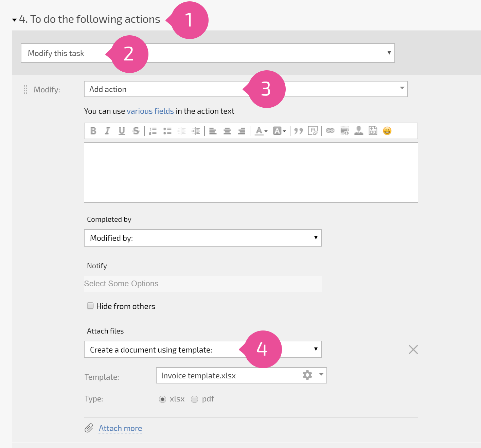Open the Modified by dropdown
The image size is (481, 448).
tap(203, 238)
